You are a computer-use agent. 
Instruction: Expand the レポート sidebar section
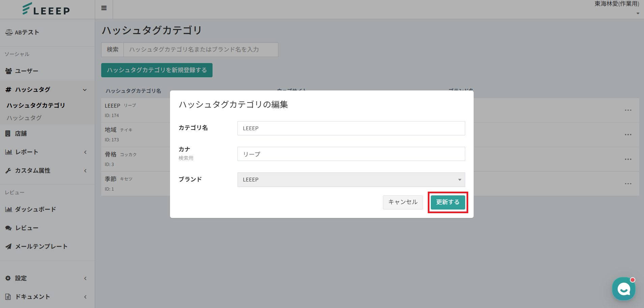click(85, 152)
